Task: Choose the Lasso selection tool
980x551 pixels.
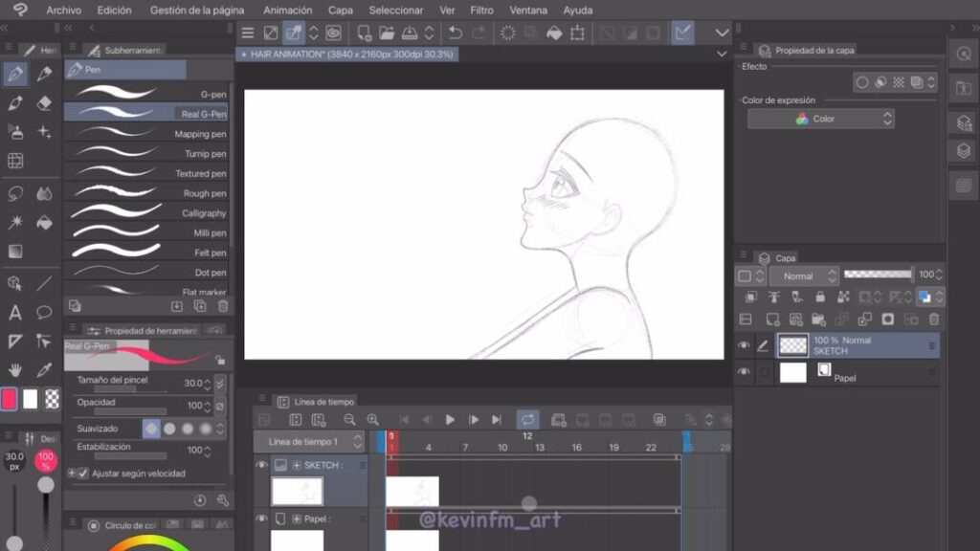Action: pos(15,193)
